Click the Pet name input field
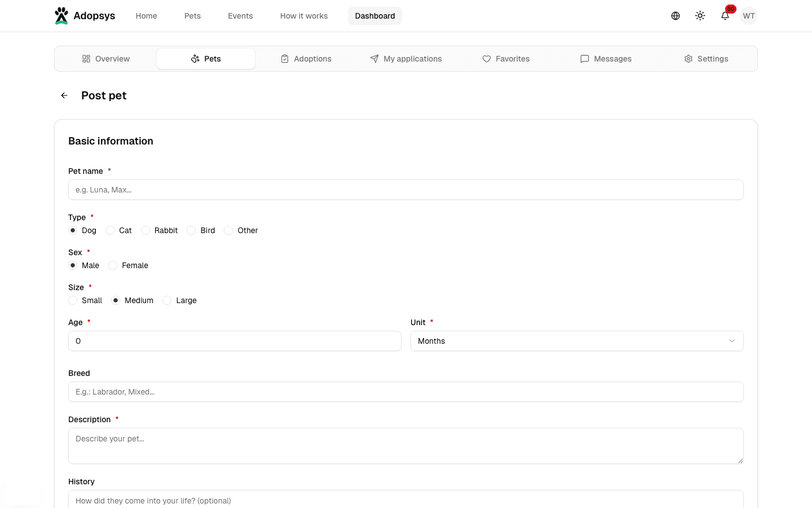The width and height of the screenshot is (812, 508). click(405, 190)
